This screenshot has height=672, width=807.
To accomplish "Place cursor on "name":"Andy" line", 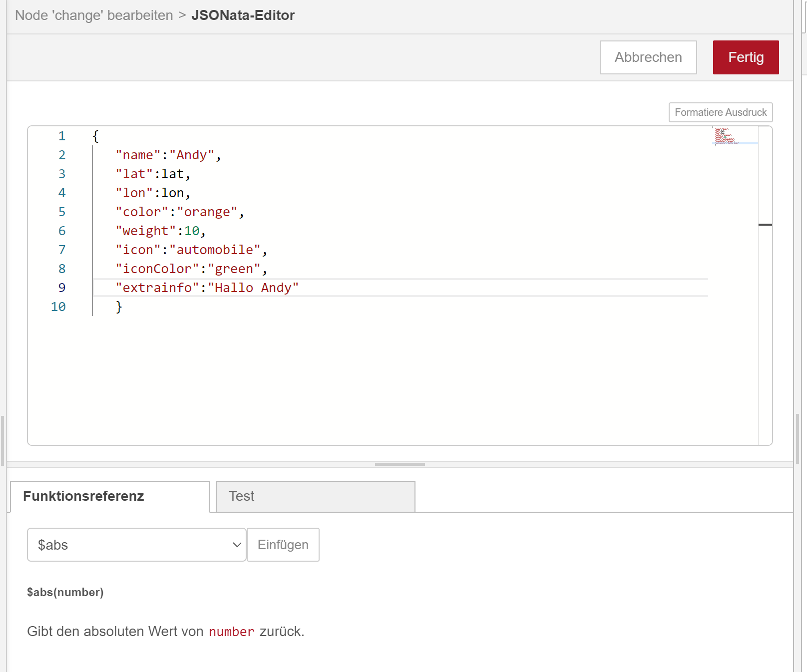I will tap(168, 155).
